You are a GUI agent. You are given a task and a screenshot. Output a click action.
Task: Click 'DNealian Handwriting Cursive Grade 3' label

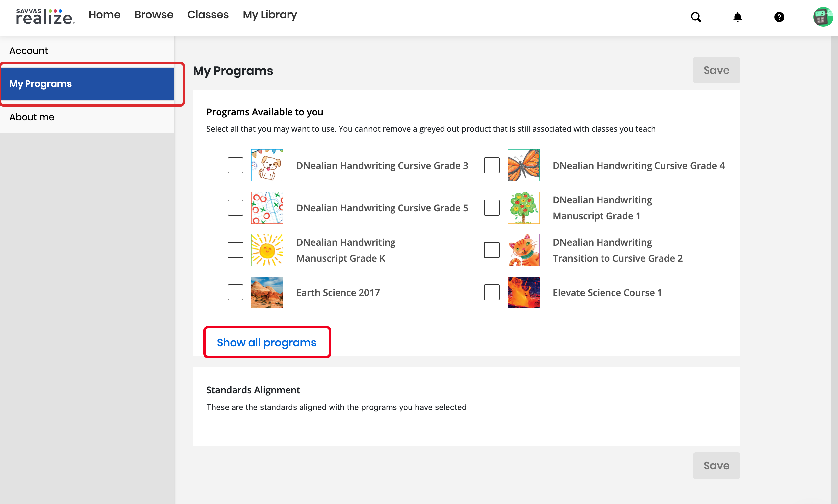[x=382, y=165]
